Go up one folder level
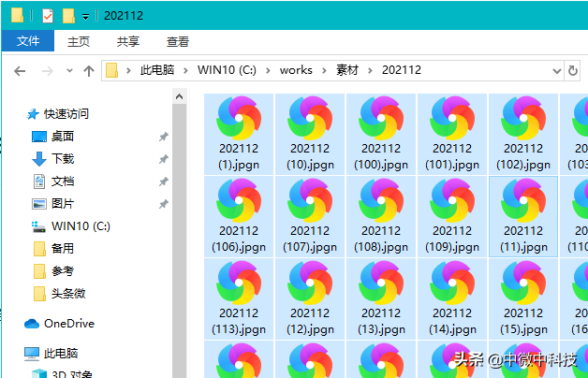Image resolution: width=588 pixels, height=378 pixels. pos(89,71)
